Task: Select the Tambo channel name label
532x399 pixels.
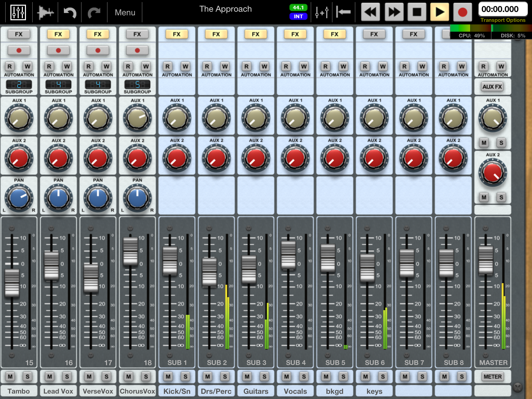Action: click(19, 391)
